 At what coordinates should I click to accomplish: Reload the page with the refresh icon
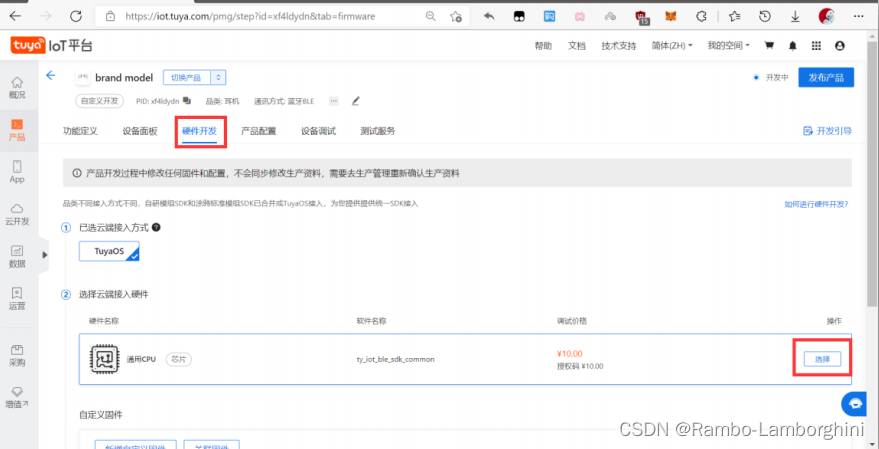76,16
